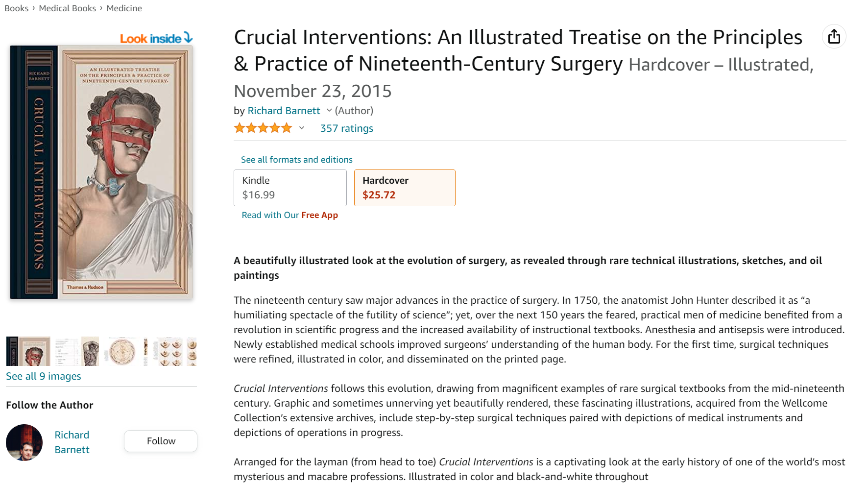Click the share icon button
The image size is (868, 484).
coord(834,36)
